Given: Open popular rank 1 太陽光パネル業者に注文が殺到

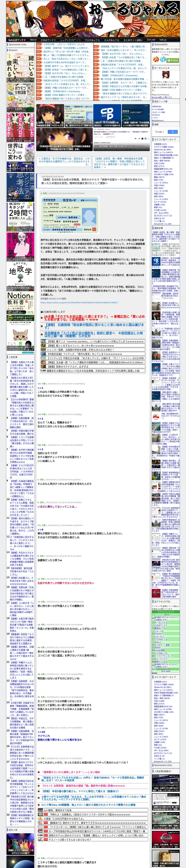Looking at the screenshot, I should click(x=22, y=368).
